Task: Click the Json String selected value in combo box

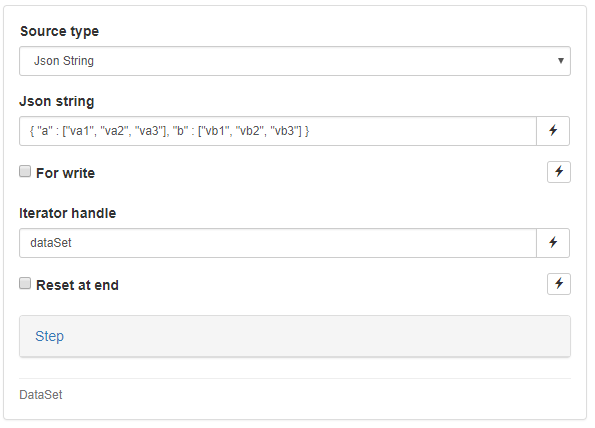Action: pos(64,61)
